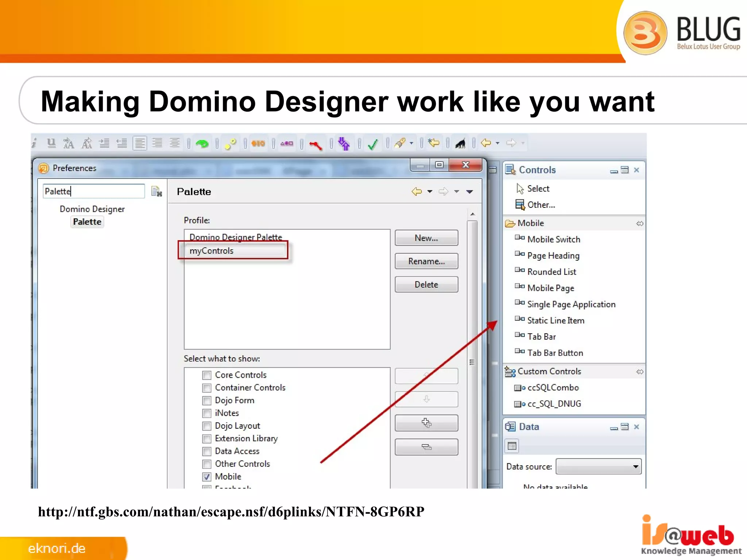The height and width of the screenshot is (560, 747).
Task: Click the green refresh arrow icon
Action: pyautogui.click(x=202, y=144)
